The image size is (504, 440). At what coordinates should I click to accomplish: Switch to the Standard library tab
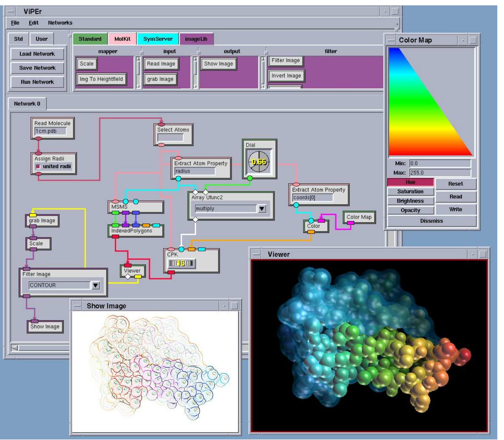point(90,39)
